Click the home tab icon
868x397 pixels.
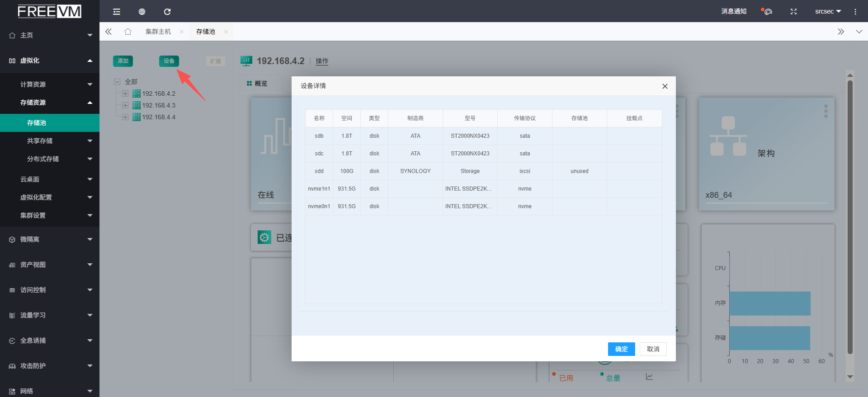128,32
